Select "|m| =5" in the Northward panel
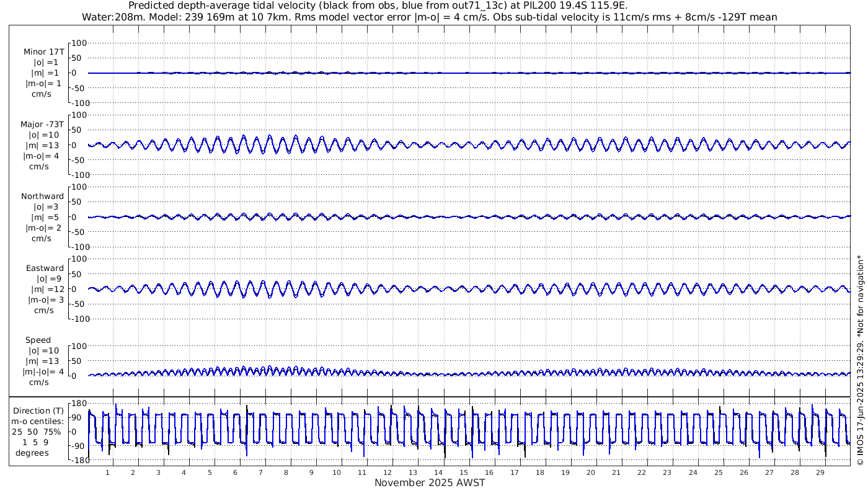 [x=46, y=217]
